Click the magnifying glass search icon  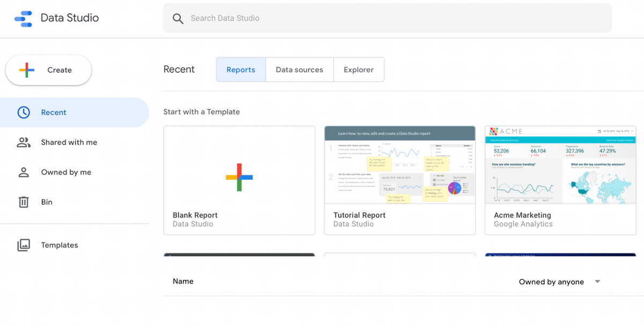point(178,19)
